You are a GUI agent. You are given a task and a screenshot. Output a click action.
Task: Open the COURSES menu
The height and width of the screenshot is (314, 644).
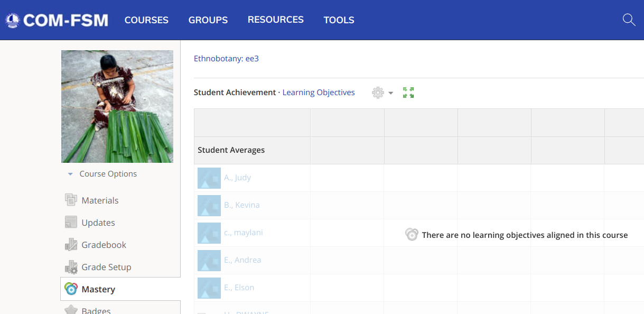click(x=146, y=20)
